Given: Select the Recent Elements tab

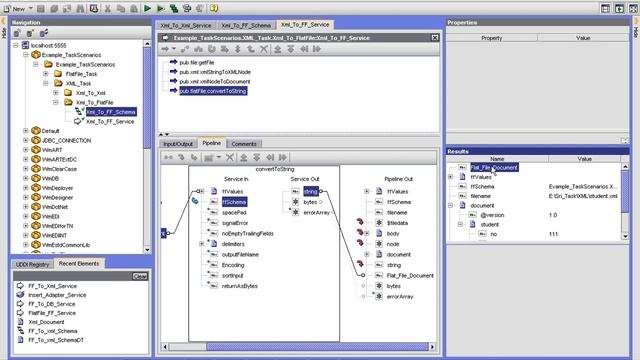Looking at the screenshot, I should click(x=79, y=264).
